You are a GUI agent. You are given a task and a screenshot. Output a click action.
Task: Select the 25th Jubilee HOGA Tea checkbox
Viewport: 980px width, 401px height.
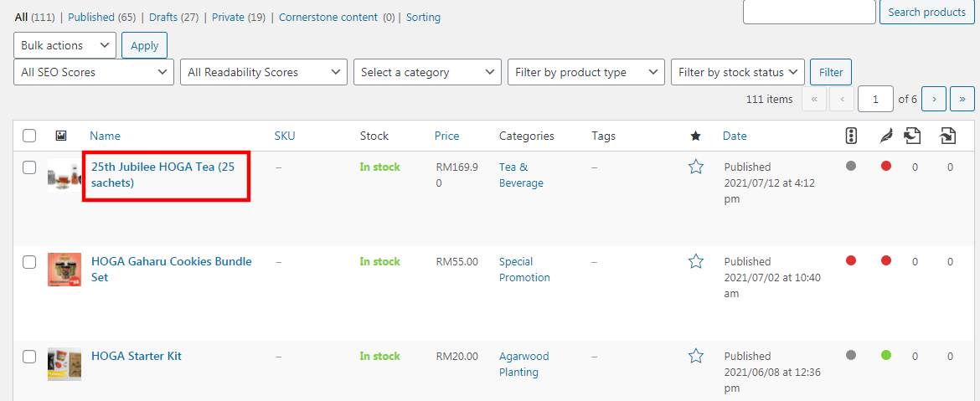[29, 167]
